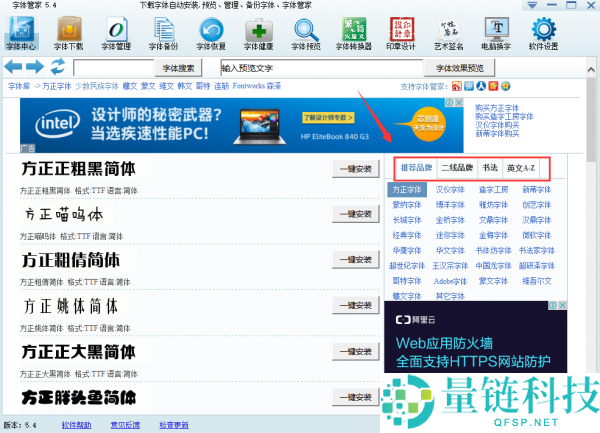Screen dimensions: 600x433
Task: Click the 输入预览文字 input field
Action: pos(320,68)
